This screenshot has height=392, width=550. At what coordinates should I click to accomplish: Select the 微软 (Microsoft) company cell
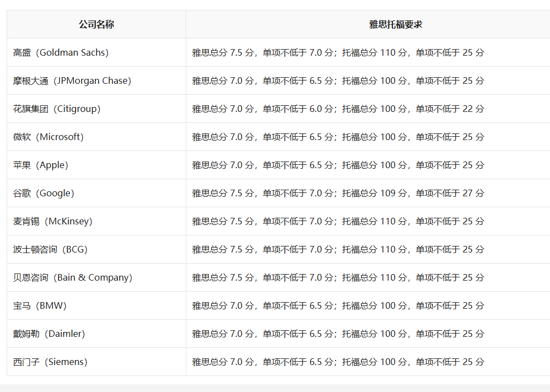(48, 137)
